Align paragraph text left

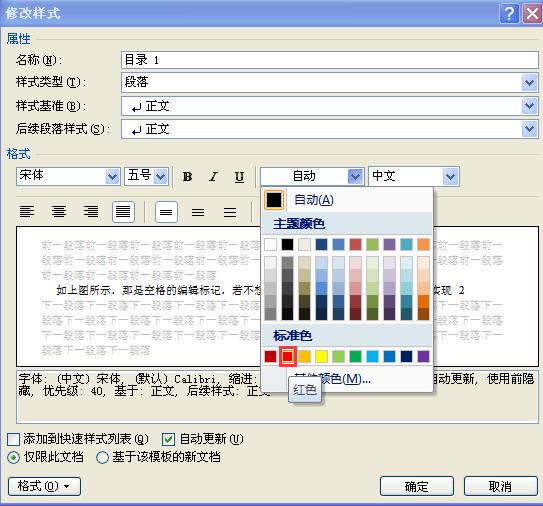[x=27, y=211]
